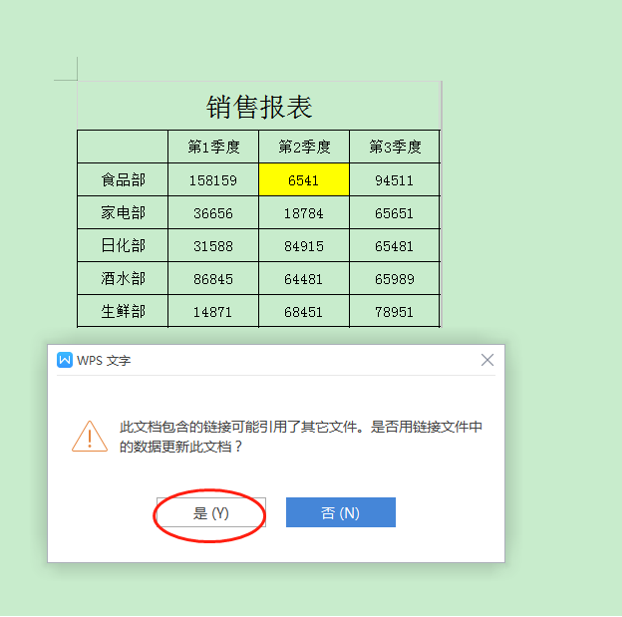The image size is (622, 617).
Task: Click the 家电部 row label
Action: [x=123, y=213]
